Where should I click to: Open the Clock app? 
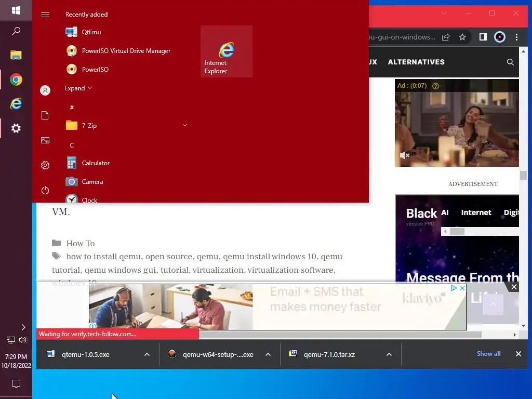pyautogui.click(x=126, y=198)
